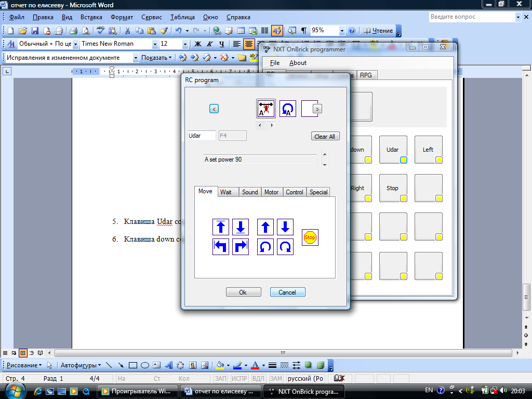Image resolution: width=532 pixels, height=399 pixels.
Task: Toggle bold Ж formatting
Action: (x=198, y=44)
